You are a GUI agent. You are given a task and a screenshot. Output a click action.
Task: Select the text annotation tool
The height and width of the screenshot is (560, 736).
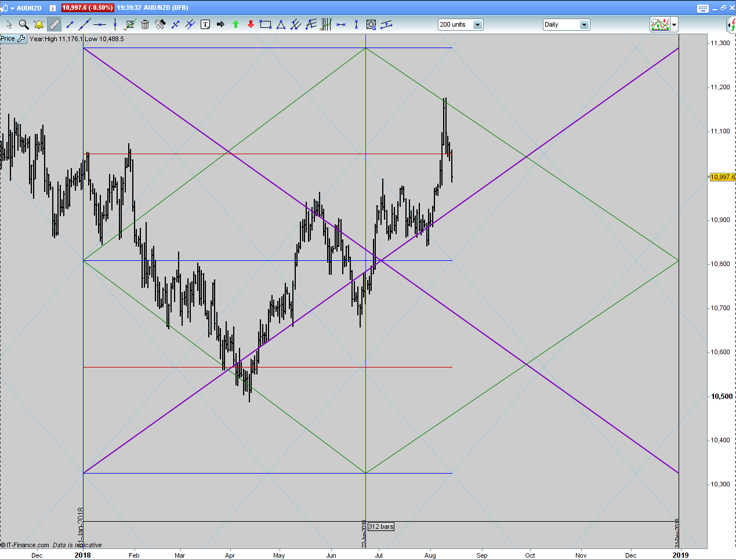coord(205,24)
